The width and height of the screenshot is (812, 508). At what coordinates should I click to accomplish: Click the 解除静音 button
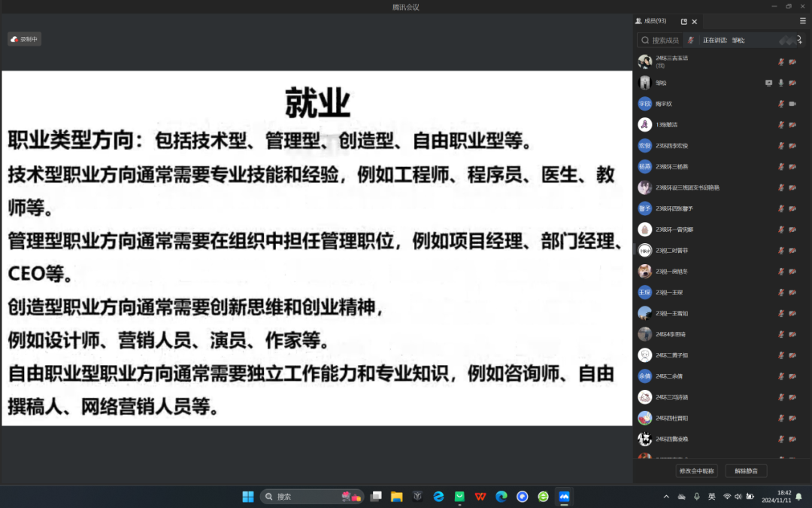point(746,471)
